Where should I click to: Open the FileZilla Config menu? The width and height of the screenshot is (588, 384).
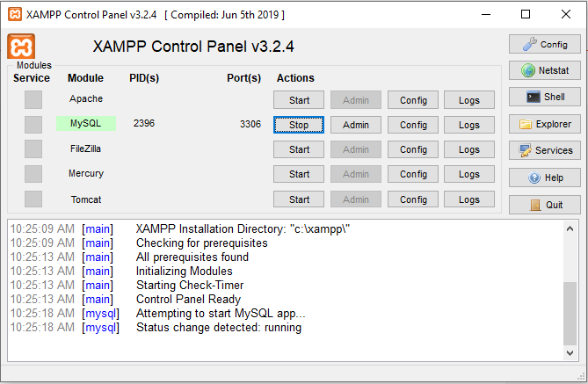point(413,149)
